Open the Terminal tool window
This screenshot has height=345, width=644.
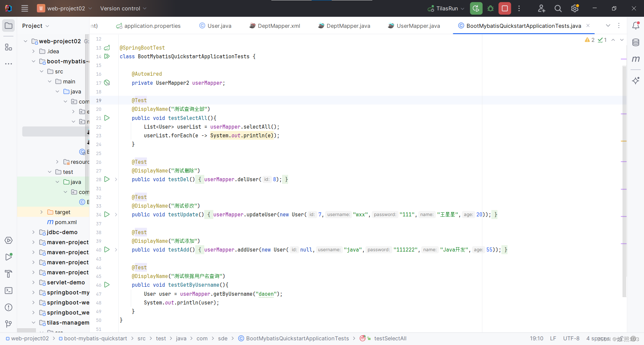tap(9, 291)
